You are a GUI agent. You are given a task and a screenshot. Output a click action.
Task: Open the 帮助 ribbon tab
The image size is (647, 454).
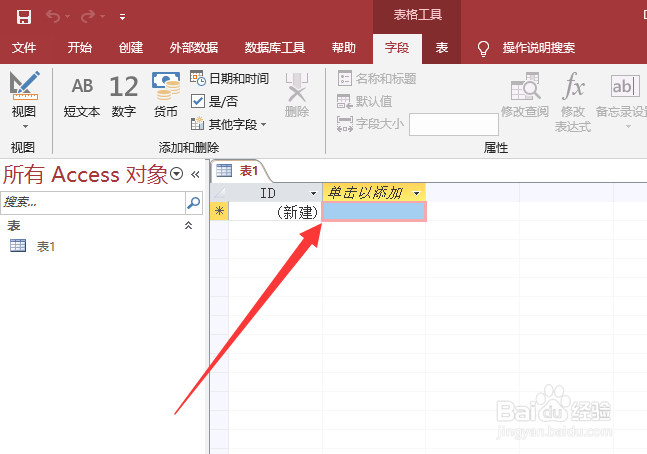[344, 48]
